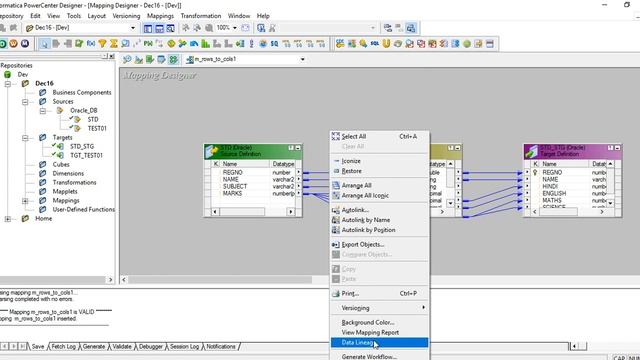Pin the Navigator panel with the pushpin button
The height and width of the screenshot is (360, 640).
(104, 56)
